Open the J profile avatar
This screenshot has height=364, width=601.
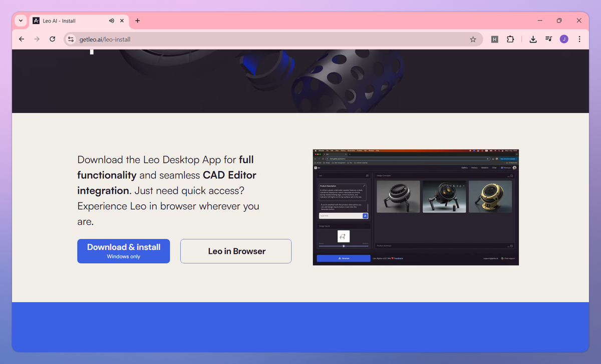(x=564, y=39)
